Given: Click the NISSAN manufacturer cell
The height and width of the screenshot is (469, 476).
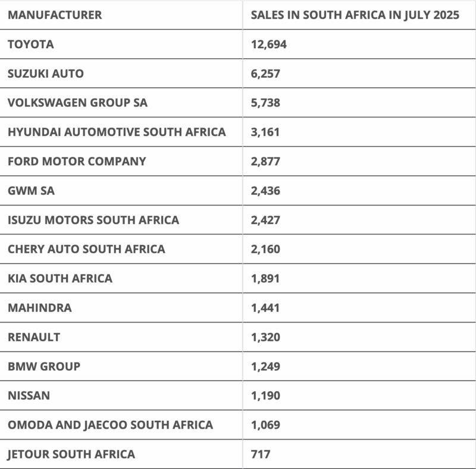Looking at the screenshot, I should pyautogui.click(x=29, y=395).
